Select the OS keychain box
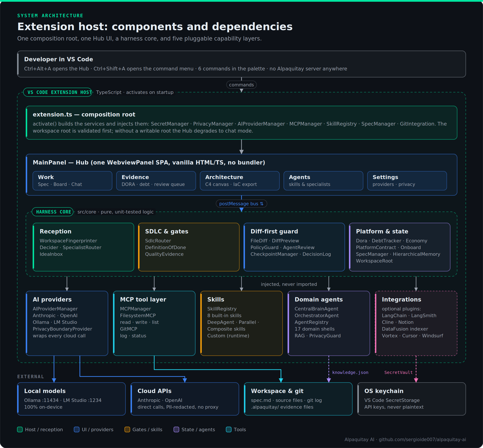The image size is (483, 448). (412, 399)
